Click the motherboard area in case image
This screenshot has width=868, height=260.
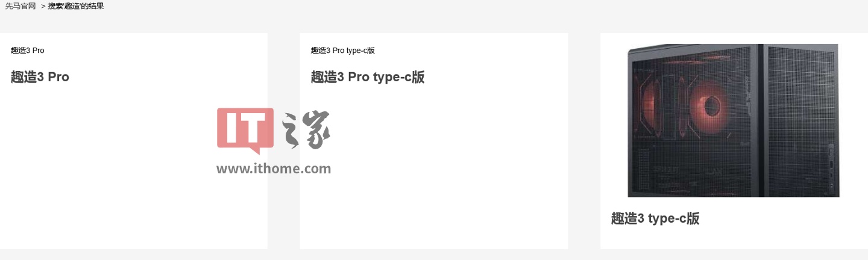(699, 169)
